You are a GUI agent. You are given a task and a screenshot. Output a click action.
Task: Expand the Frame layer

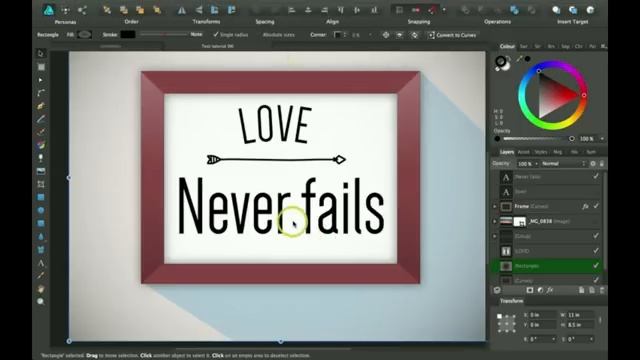495,207
